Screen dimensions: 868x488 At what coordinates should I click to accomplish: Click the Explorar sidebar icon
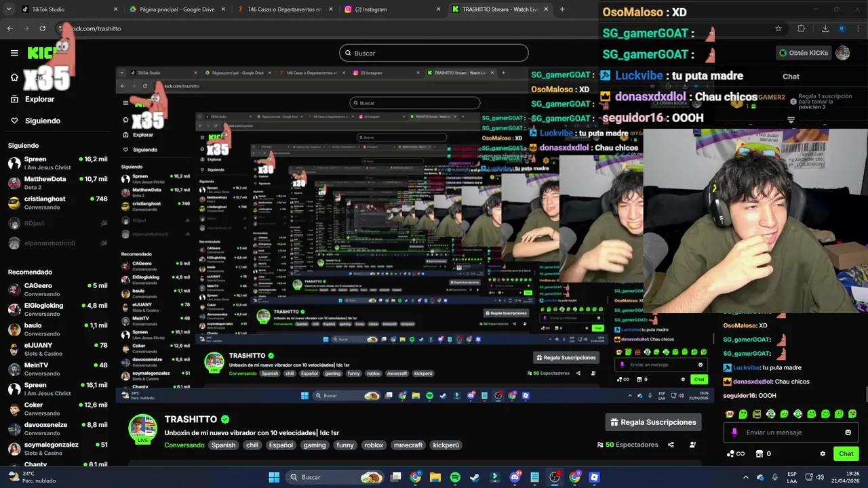coord(14,99)
